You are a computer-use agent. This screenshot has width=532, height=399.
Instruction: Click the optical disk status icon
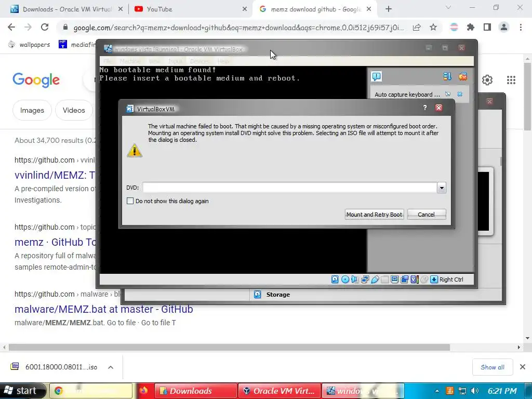[x=345, y=279]
